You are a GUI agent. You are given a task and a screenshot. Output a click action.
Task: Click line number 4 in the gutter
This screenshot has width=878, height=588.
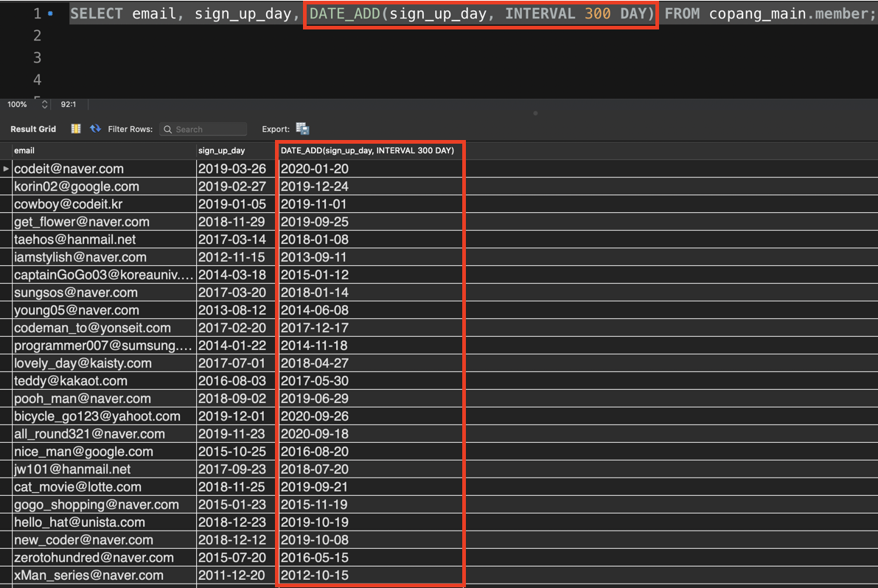click(x=37, y=80)
